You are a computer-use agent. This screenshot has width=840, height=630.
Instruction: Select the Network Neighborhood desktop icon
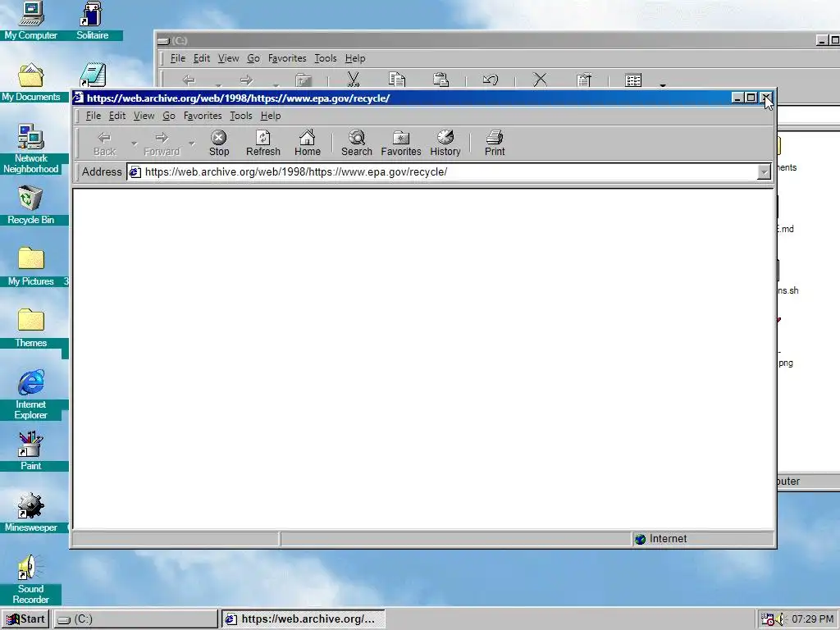tap(30, 149)
